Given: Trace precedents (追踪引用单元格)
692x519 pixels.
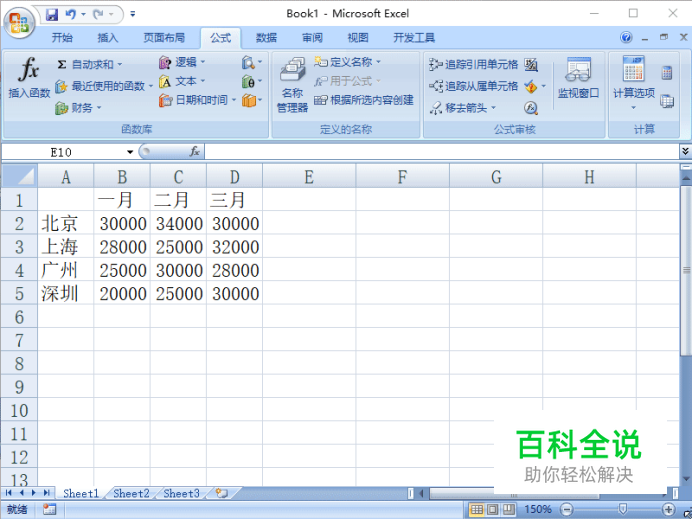Looking at the screenshot, I should coord(474,64).
